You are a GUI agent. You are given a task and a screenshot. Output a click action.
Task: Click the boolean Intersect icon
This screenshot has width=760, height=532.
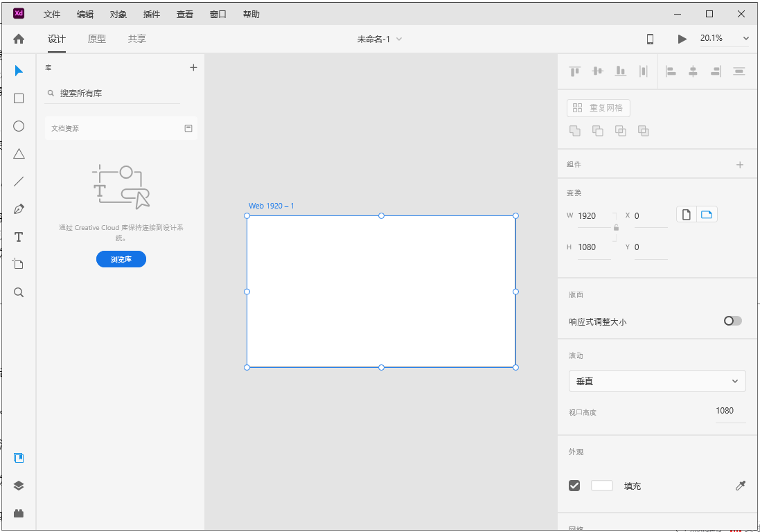pos(621,131)
